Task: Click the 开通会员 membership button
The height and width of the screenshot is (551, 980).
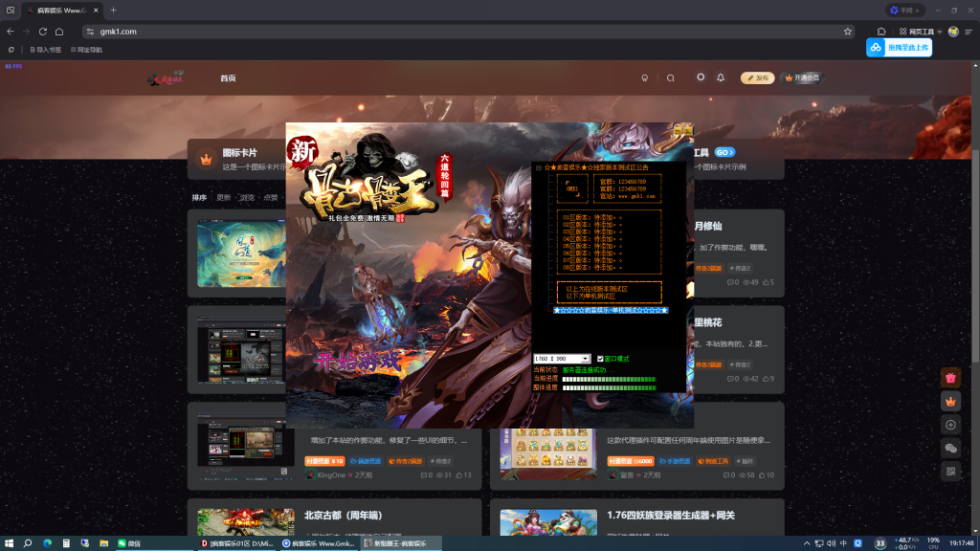Action: click(802, 78)
